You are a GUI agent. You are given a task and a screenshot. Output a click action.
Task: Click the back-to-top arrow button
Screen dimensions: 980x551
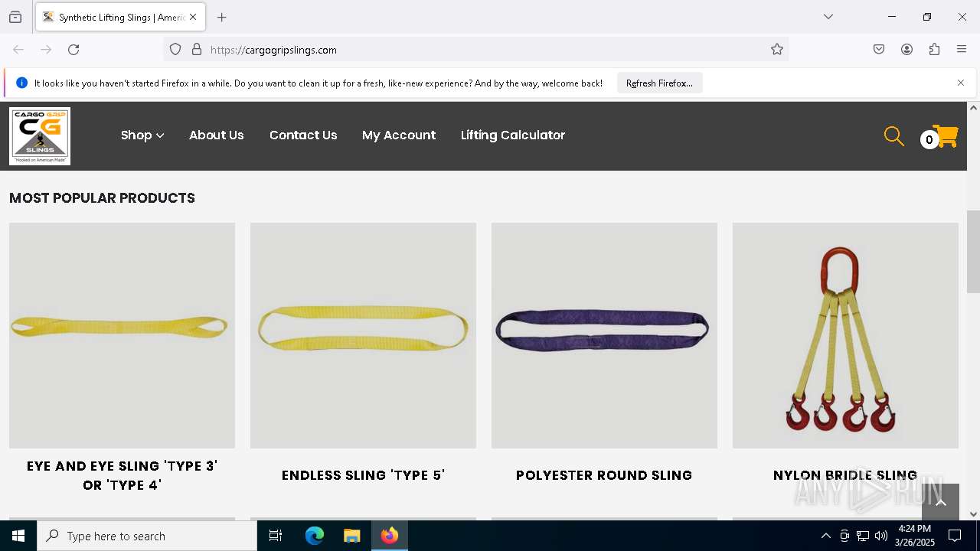click(940, 502)
